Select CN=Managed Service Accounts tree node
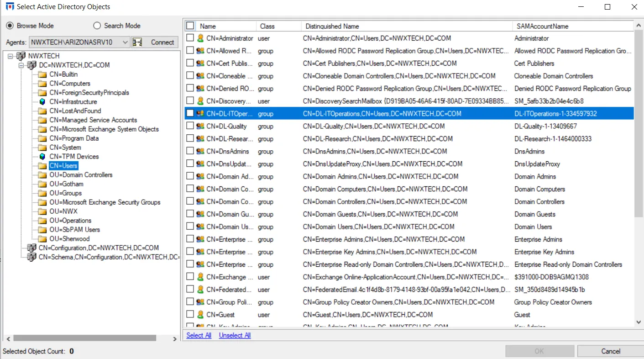 [x=93, y=120]
